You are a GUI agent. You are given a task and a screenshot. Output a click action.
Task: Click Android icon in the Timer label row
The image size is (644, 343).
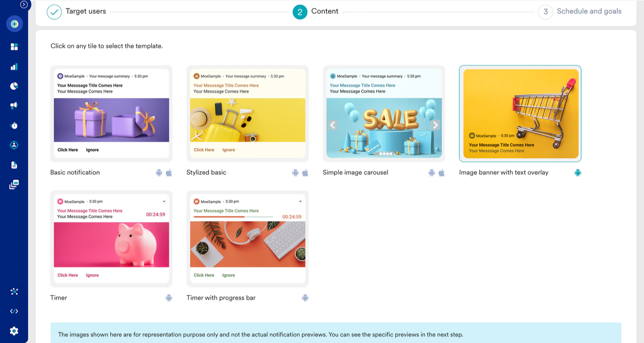(x=169, y=298)
